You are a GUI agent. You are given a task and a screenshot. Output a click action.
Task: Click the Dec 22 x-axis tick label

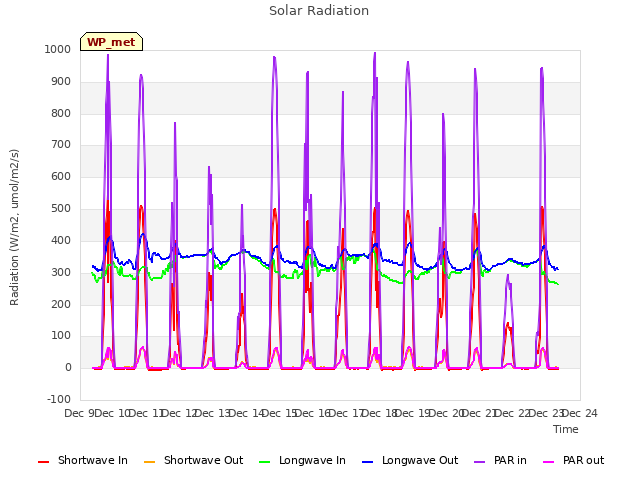click(x=513, y=413)
